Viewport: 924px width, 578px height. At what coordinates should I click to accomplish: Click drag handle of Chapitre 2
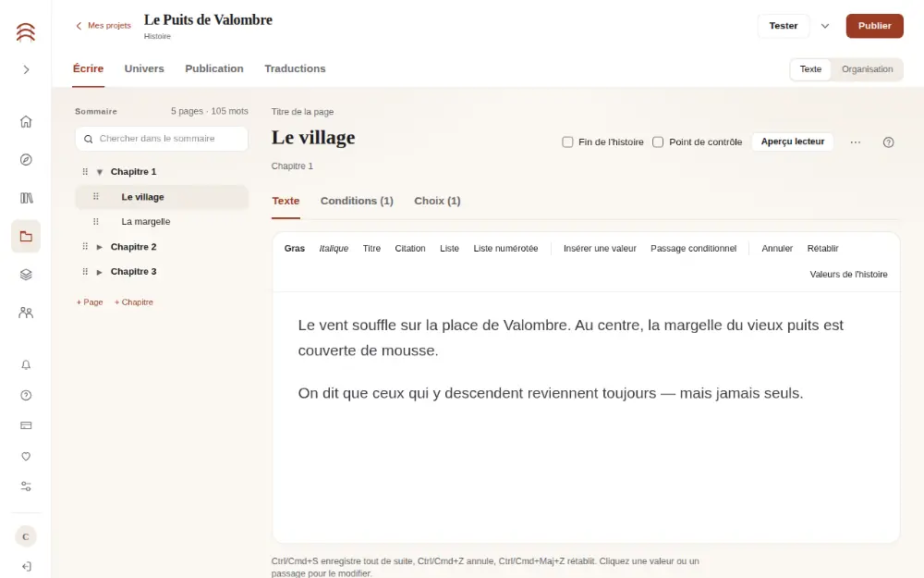(x=85, y=247)
